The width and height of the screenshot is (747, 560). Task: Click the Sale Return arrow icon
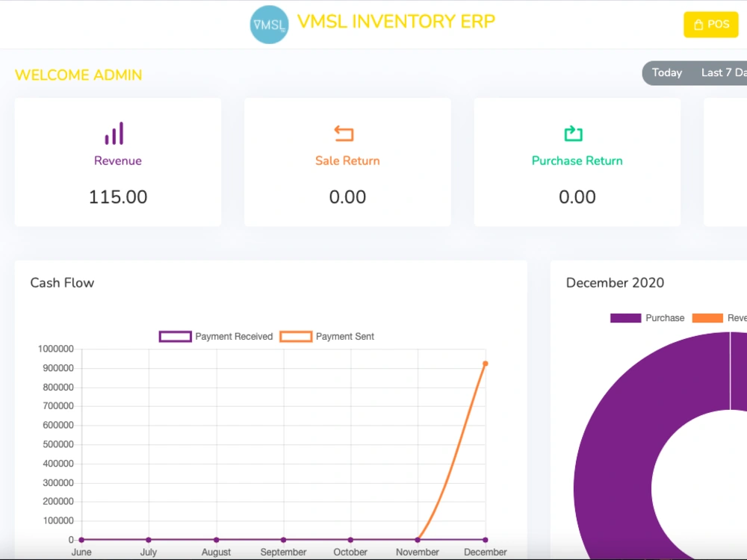click(344, 134)
